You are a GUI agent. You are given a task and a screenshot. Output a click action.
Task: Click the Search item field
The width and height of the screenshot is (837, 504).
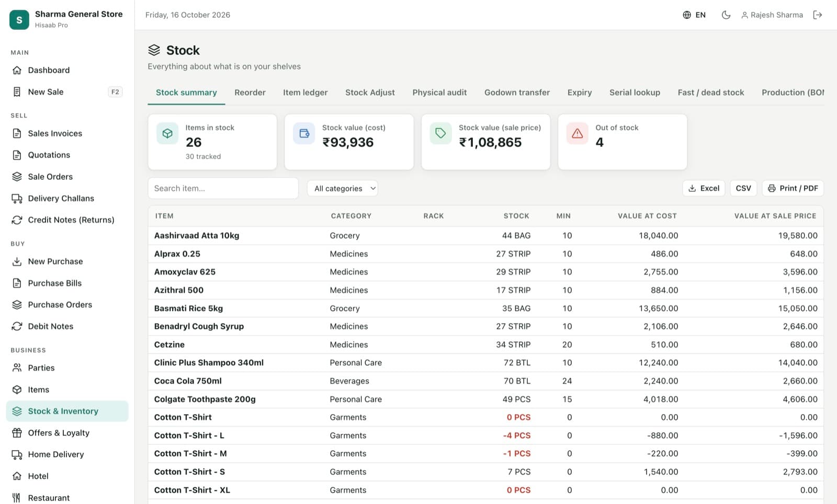223,188
